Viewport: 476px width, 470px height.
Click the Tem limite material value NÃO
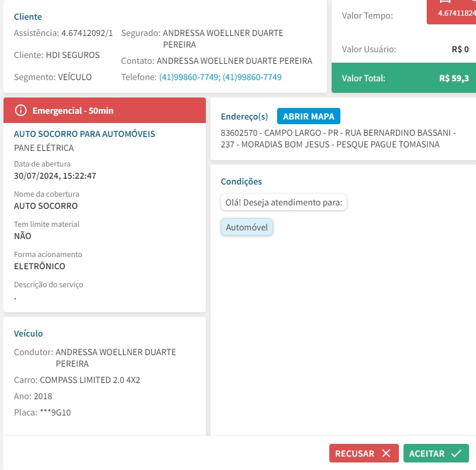click(x=23, y=236)
